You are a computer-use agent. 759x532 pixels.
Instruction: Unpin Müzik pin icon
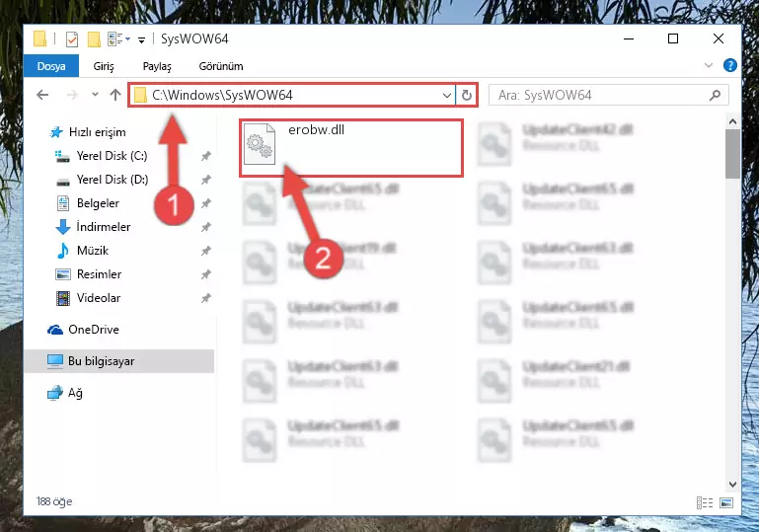coord(205,251)
